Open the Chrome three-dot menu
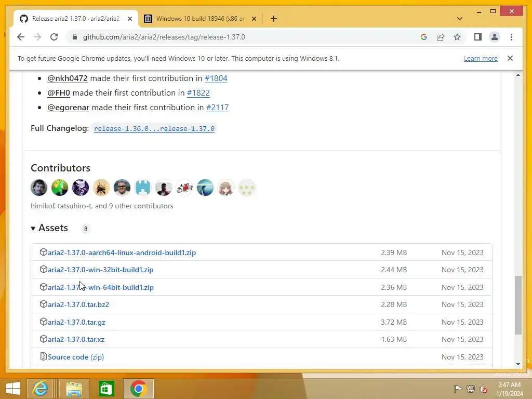The image size is (532, 399). tap(511, 37)
